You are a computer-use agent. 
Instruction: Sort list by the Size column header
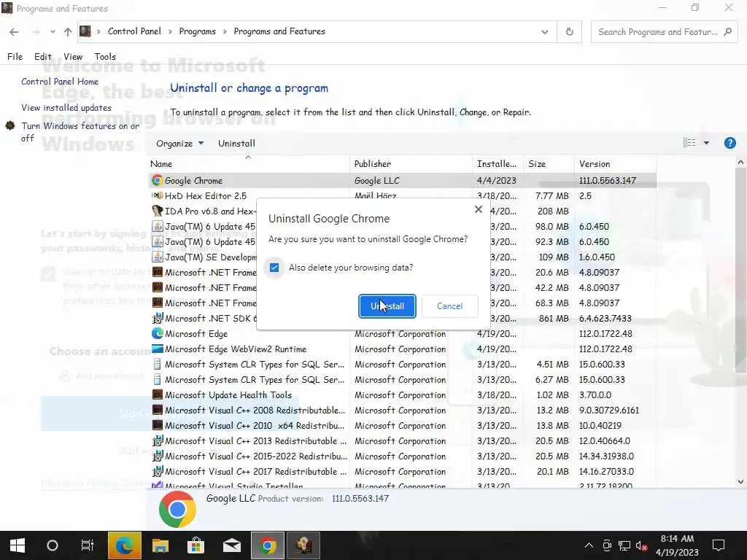(x=549, y=164)
